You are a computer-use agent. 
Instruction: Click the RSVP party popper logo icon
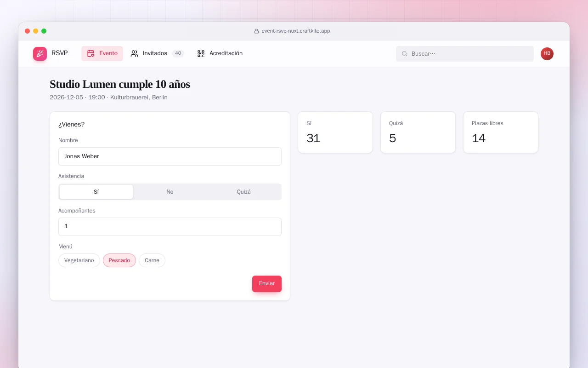click(x=40, y=54)
